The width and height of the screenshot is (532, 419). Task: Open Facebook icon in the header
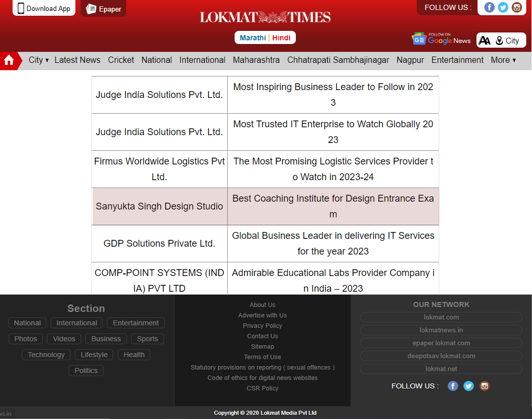click(x=489, y=7)
